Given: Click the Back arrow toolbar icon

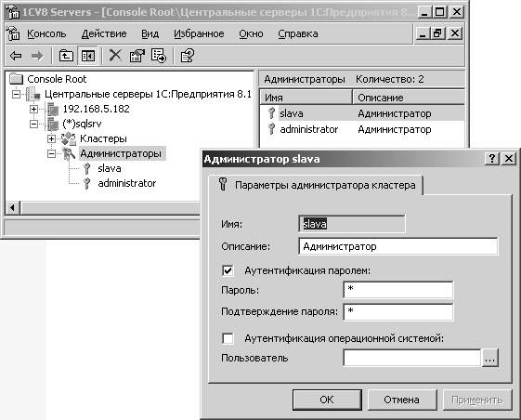Looking at the screenshot, I should click(16, 56).
